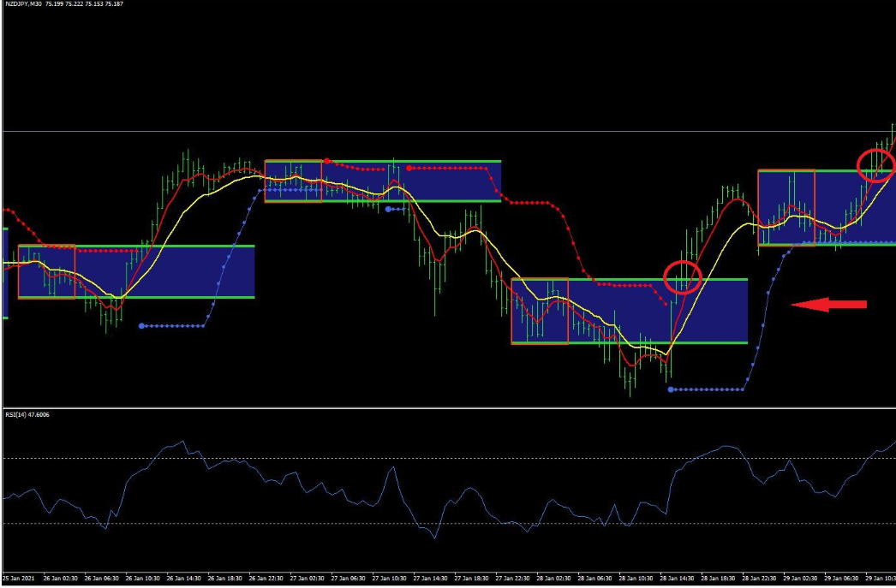The width and height of the screenshot is (896, 588).
Task: Select the gray horizontal price line on chart
Action: (449, 131)
